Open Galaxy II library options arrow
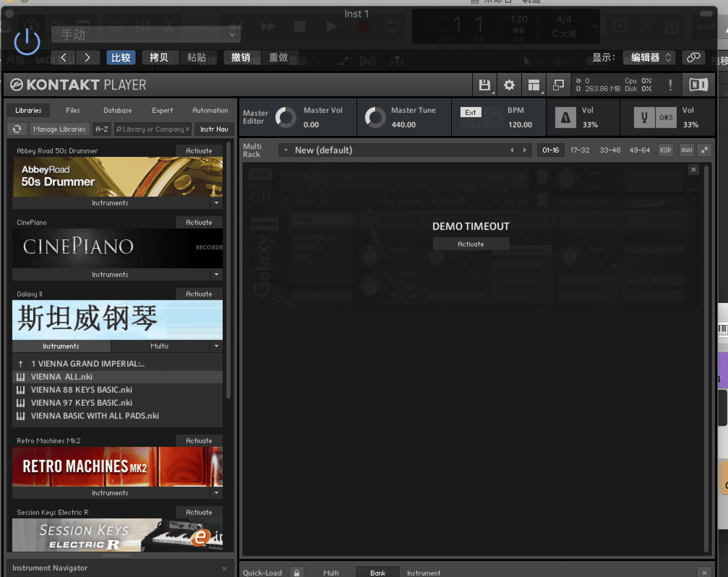This screenshot has height=577, width=728. click(x=217, y=346)
